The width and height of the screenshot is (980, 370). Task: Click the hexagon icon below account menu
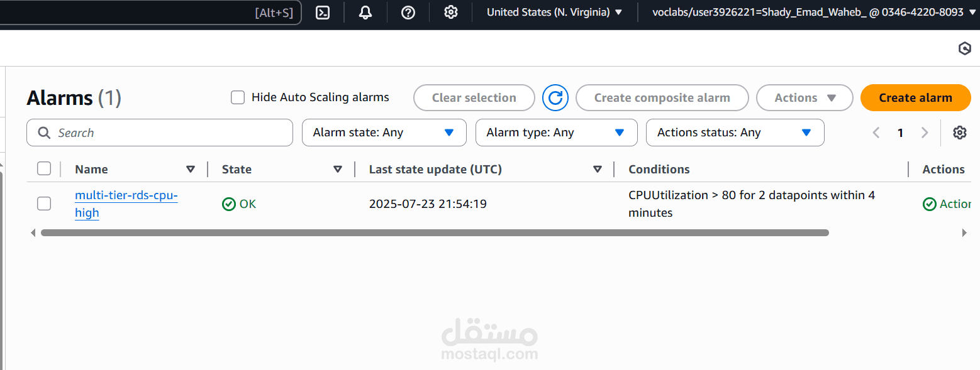pos(965,48)
